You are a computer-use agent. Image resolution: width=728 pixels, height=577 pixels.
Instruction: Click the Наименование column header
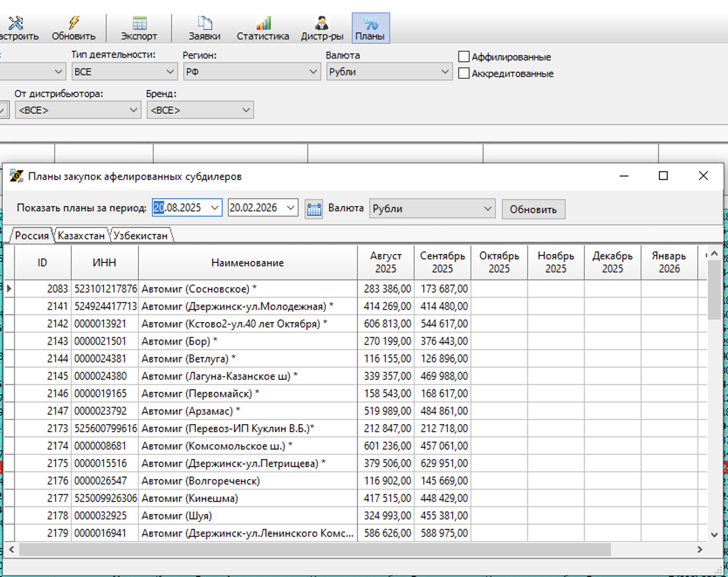point(248,262)
